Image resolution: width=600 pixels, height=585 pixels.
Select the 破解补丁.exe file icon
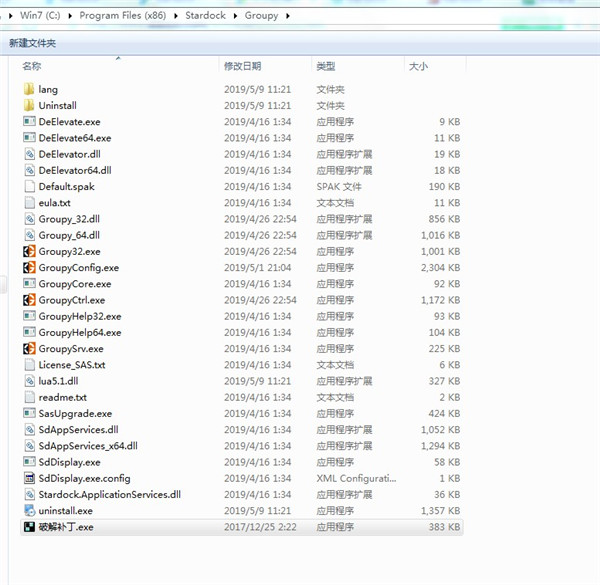pyautogui.click(x=29, y=527)
